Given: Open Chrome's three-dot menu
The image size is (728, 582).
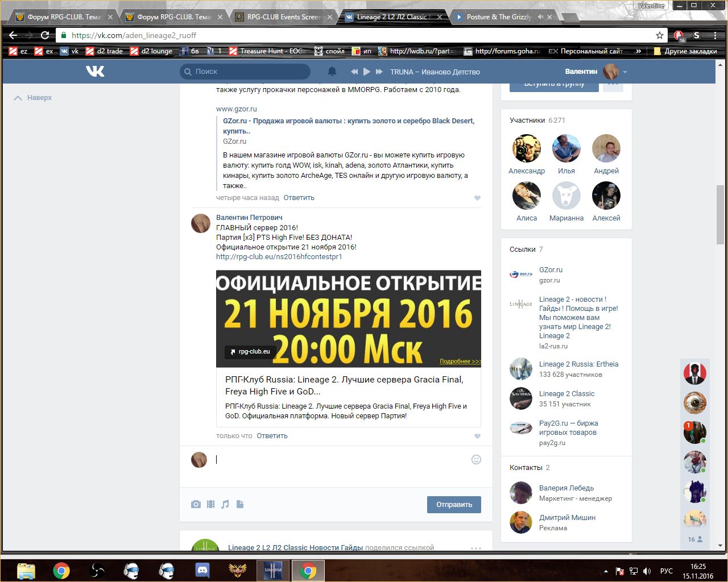Looking at the screenshot, I should pyautogui.click(x=715, y=35).
